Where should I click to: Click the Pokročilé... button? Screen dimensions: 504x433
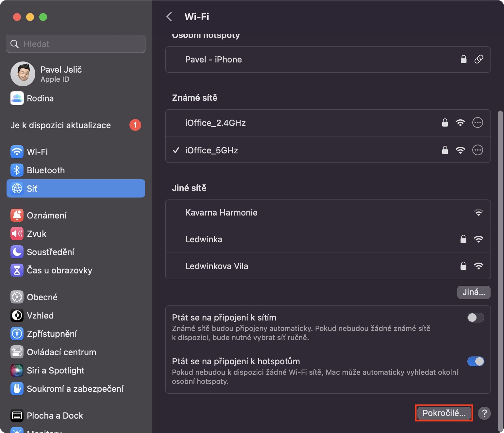coord(444,413)
